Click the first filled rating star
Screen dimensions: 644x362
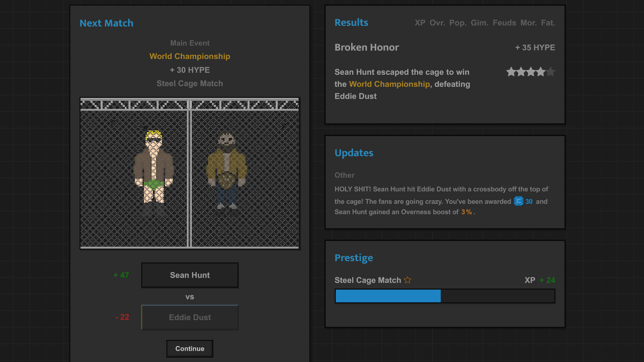[x=511, y=72]
